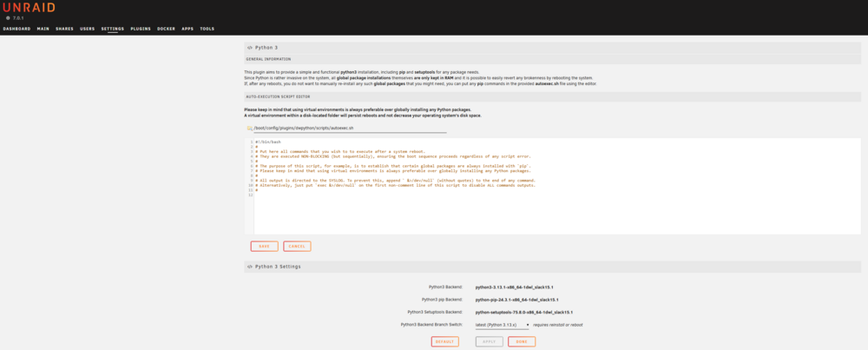
Task: Click the version 7.0.1 indicator icon
Action: click(8, 17)
